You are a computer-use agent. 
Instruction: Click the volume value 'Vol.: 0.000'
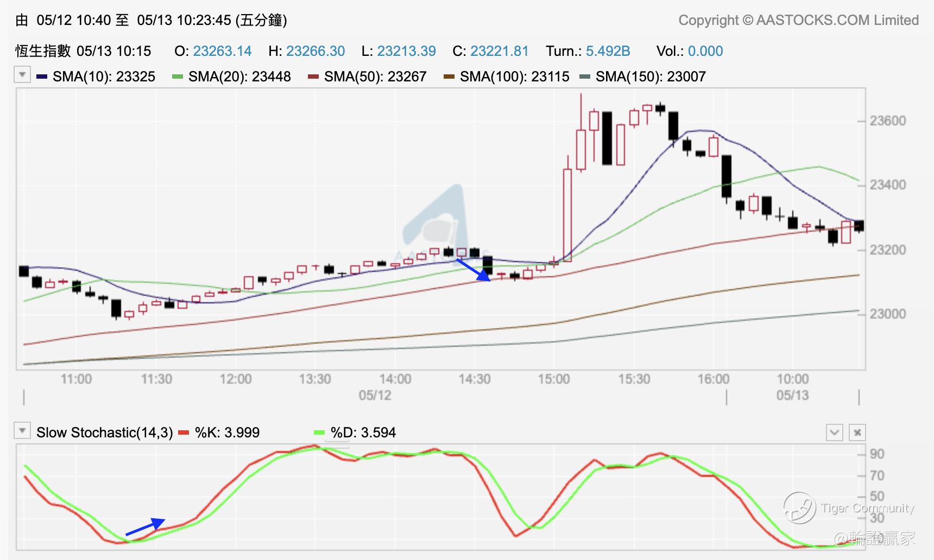coord(690,51)
